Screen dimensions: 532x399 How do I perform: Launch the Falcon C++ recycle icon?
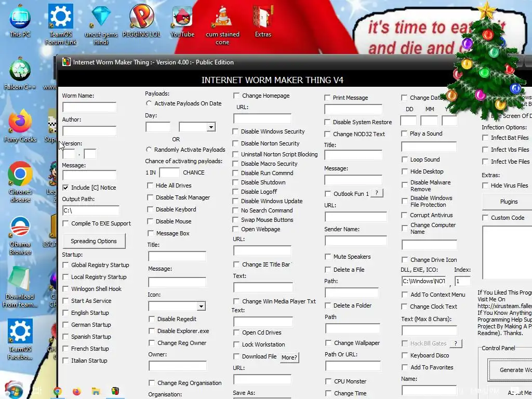pos(20,73)
